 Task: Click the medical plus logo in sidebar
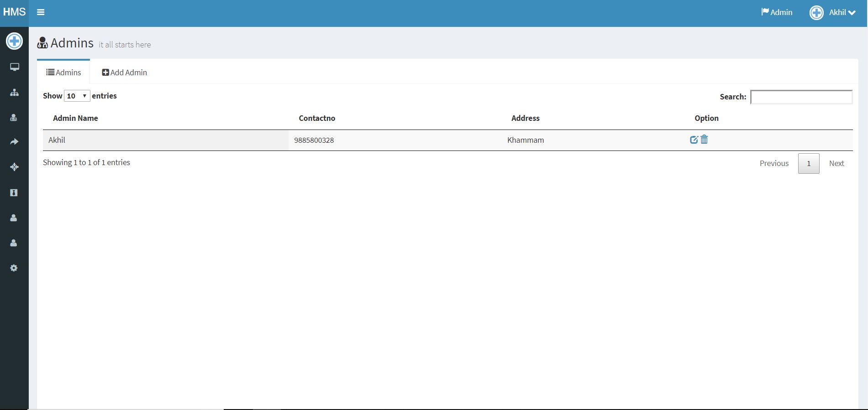[x=14, y=42]
